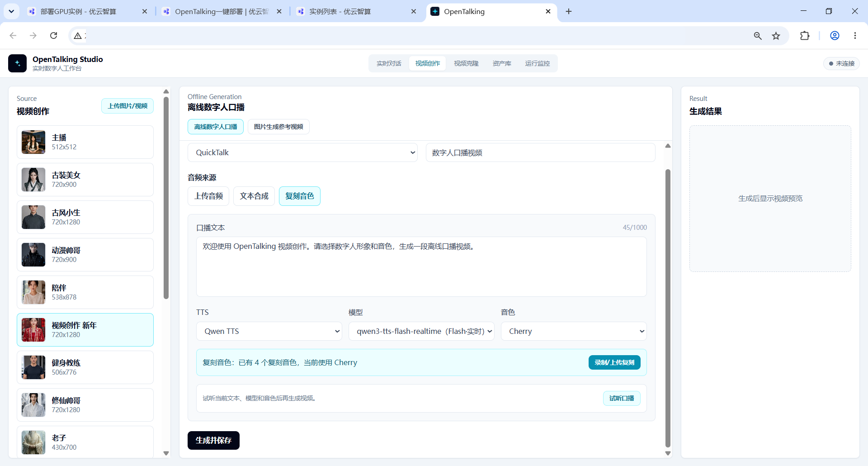Select the 古装美女 avatar thumbnail
The height and width of the screenshot is (466, 868).
[33, 180]
